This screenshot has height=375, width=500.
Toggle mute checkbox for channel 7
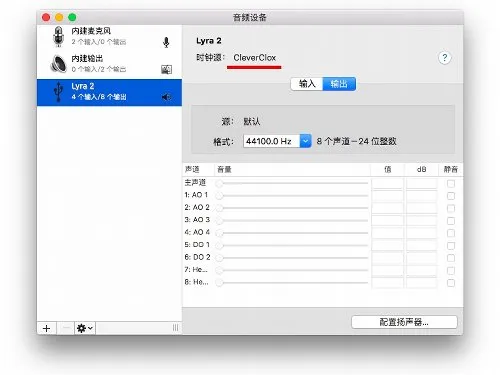(x=451, y=270)
